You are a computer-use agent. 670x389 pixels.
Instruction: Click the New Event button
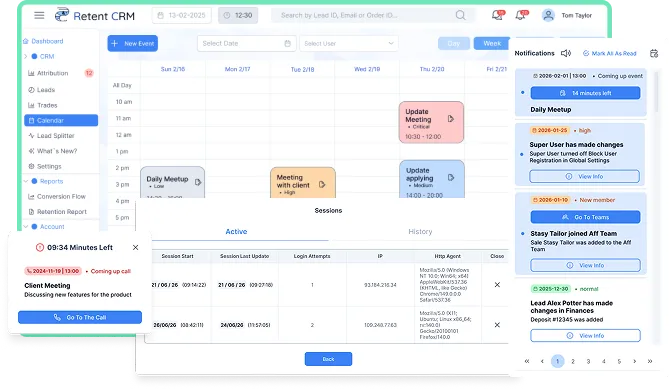(132, 44)
